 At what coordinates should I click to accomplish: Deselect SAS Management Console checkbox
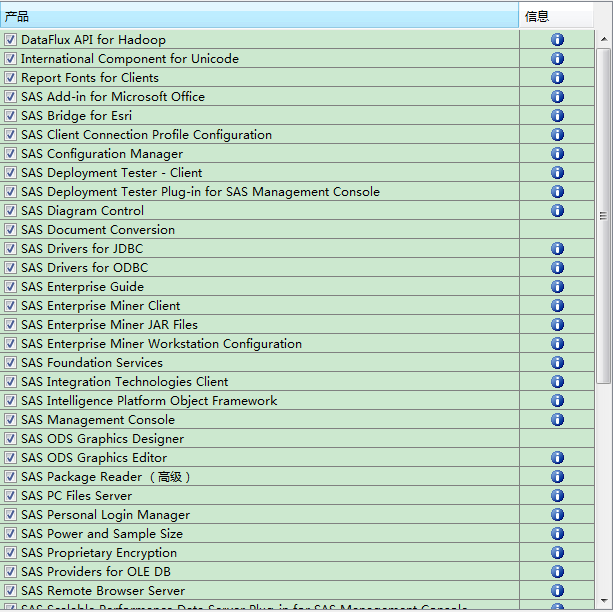[11, 420]
